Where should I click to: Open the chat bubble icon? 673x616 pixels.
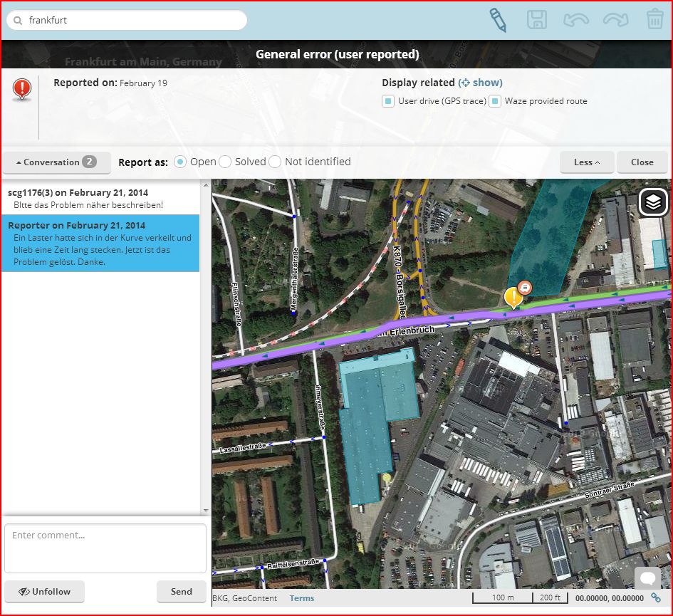click(x=647, y=578)
